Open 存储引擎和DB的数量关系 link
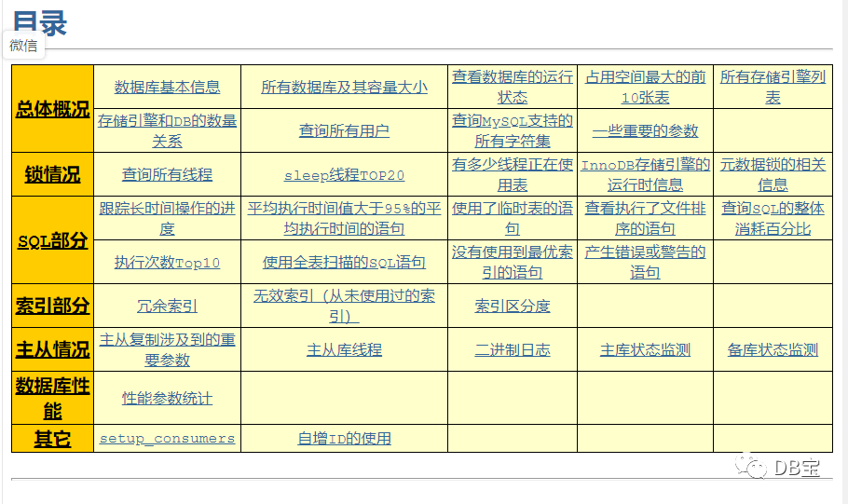Screen dimensions: 848x504 167,130
